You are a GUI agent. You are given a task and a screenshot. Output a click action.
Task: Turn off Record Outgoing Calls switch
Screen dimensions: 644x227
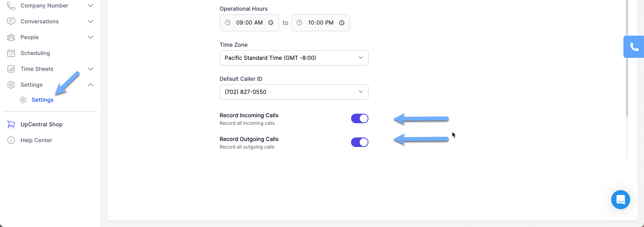[359, 142]
